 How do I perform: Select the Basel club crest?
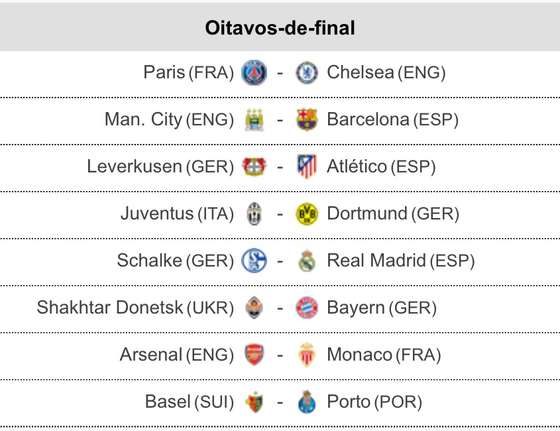(254, 402)
